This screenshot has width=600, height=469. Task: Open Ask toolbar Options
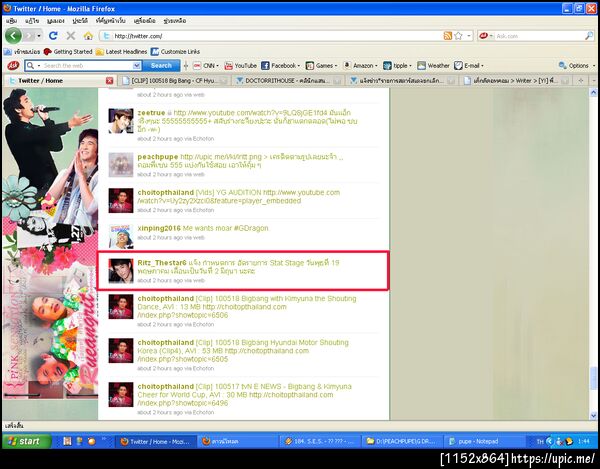coord(577,66)
